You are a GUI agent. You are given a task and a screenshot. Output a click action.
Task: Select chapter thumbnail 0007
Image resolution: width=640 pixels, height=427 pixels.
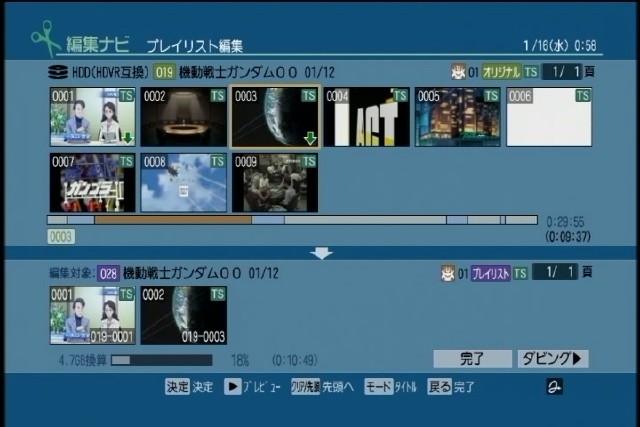point(93,182)
